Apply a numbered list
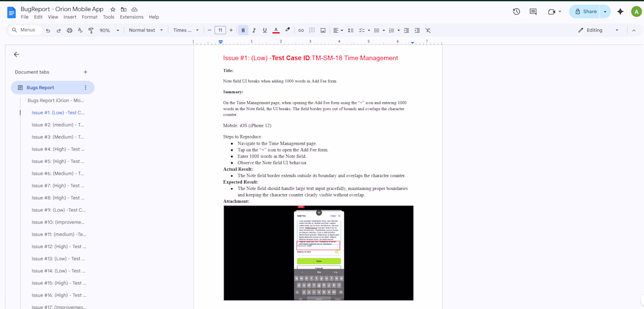The height and width of the screenshot is (309, 644). 392,30
